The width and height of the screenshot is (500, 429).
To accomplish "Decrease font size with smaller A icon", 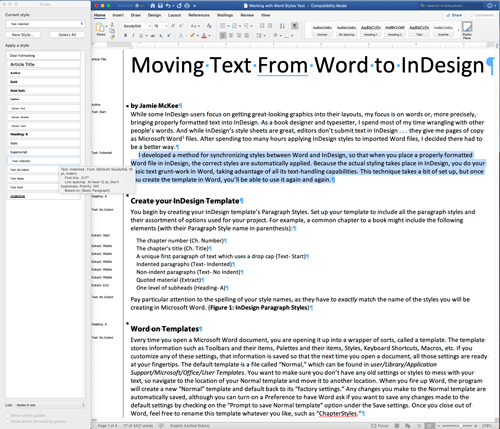I will pyautogui.click(x=181, y=26).
